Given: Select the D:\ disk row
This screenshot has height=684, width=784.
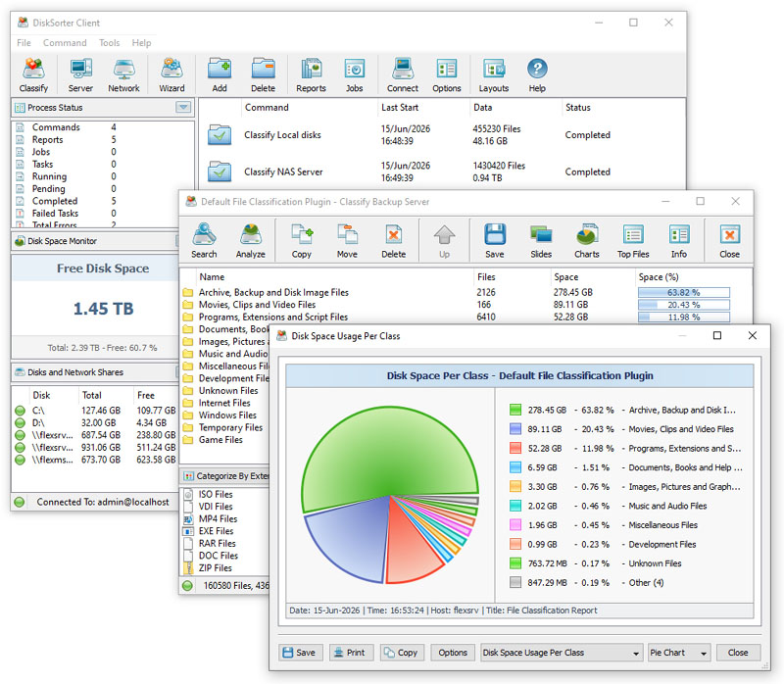Looking at the screenshot, I should [95, 422].
